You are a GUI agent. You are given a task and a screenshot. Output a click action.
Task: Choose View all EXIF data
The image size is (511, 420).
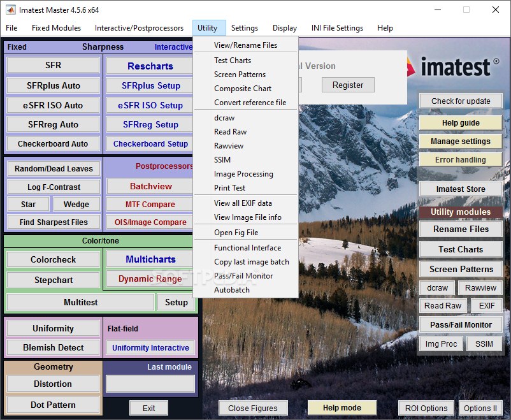click(245, 203)
